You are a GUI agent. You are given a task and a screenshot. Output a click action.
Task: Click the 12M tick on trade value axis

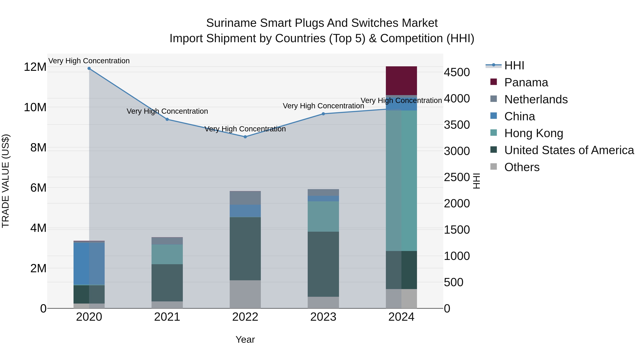[35, 67]
